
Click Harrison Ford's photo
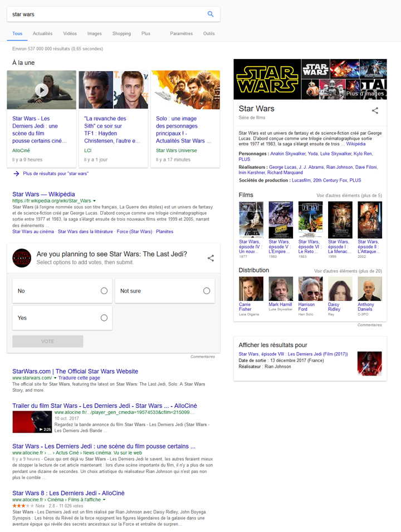(310, 289)
